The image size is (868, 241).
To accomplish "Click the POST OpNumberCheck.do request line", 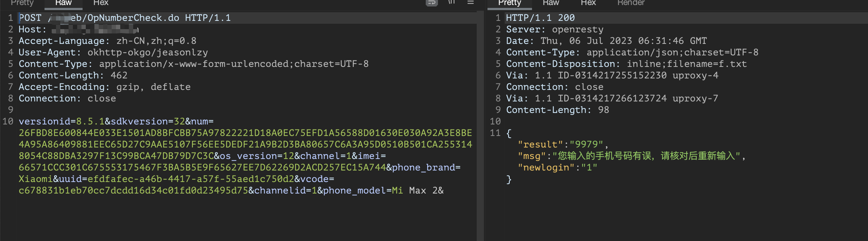I will 125,18.
